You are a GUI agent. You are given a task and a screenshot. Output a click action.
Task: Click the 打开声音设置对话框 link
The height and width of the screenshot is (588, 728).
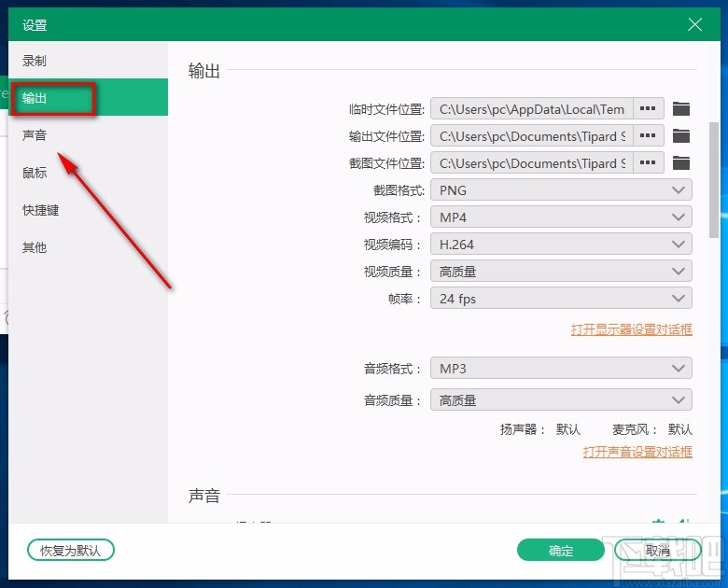[x=637, y=452]
